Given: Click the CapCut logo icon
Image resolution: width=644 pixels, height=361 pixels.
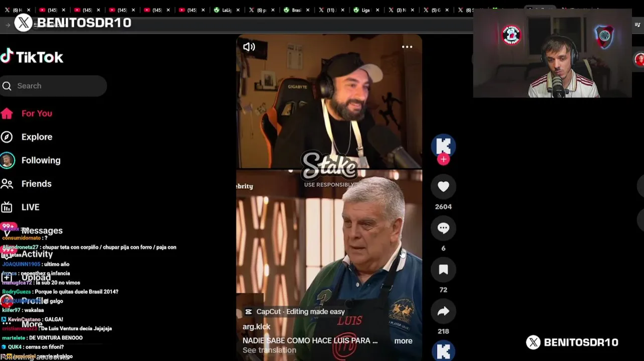Looking at the screenshot, I should pos(248,312).
